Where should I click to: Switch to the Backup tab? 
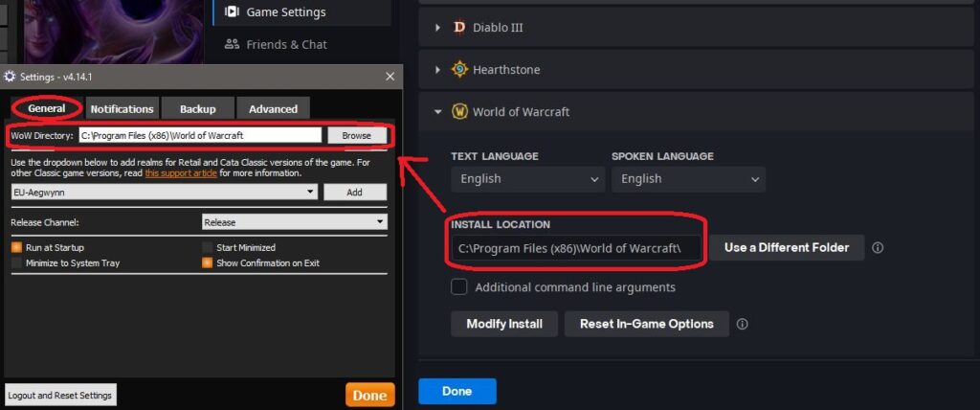(198, 108)
